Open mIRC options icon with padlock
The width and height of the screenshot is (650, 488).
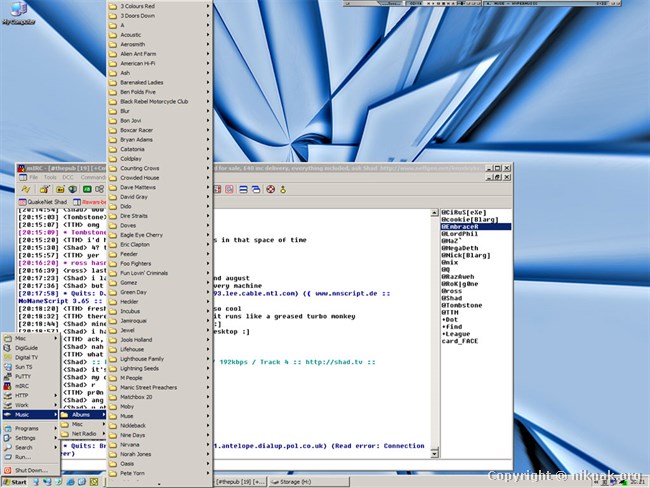[x=44, y=189]
